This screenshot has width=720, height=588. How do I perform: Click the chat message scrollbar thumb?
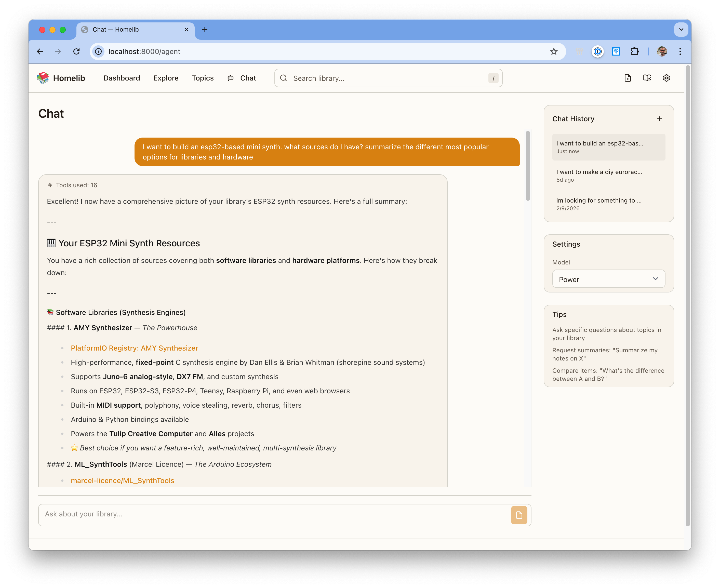click(528, 166)
